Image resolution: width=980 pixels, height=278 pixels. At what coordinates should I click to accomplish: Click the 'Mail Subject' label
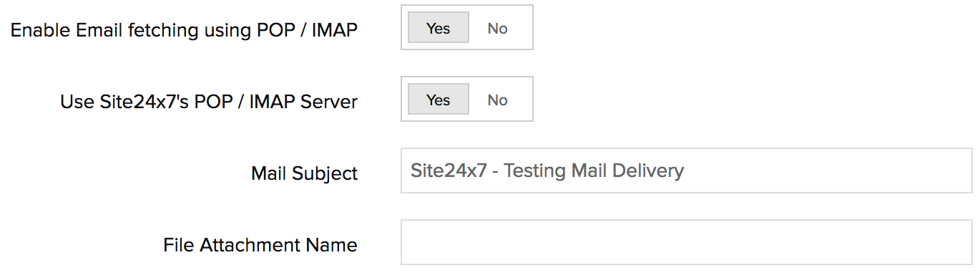pyautogui.click(x=305, y=173)
